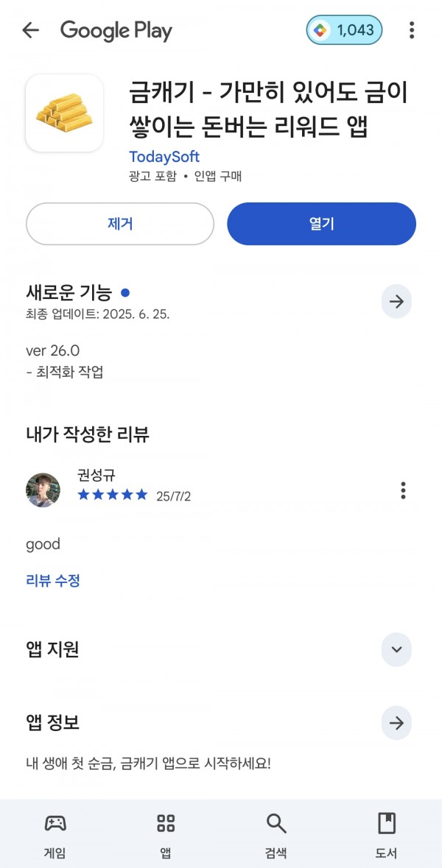Viewport: 442px width, 868px height.
Task: Expand the 앱 지원 section chevron
Action: tap(396, 649)
